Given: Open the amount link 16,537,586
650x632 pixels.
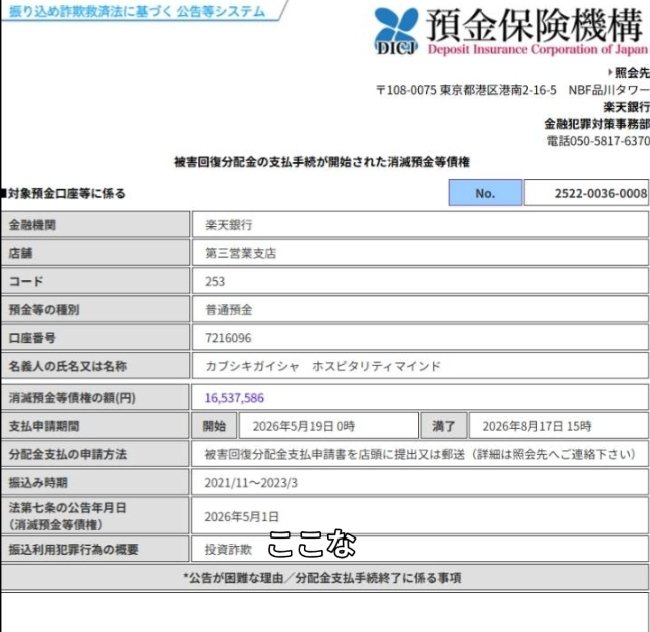Looking at the screenshot, I should click(x=234, y=398).
